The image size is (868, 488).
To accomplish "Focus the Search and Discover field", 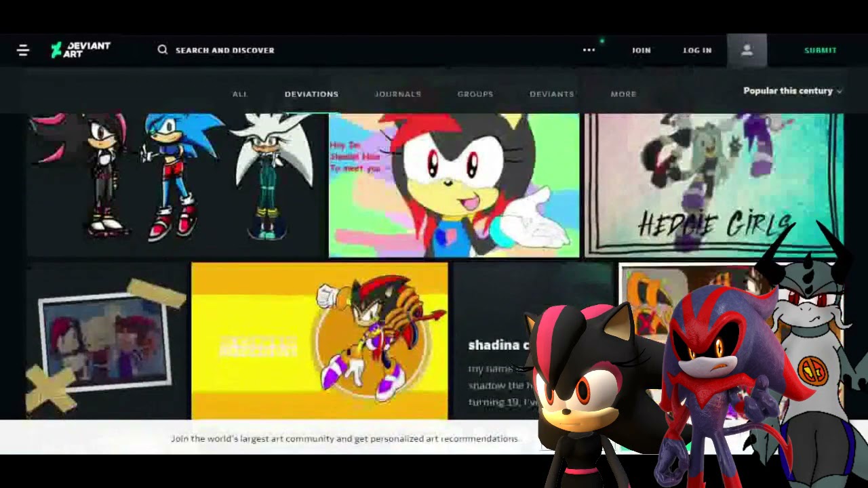I will click(224, 50).
